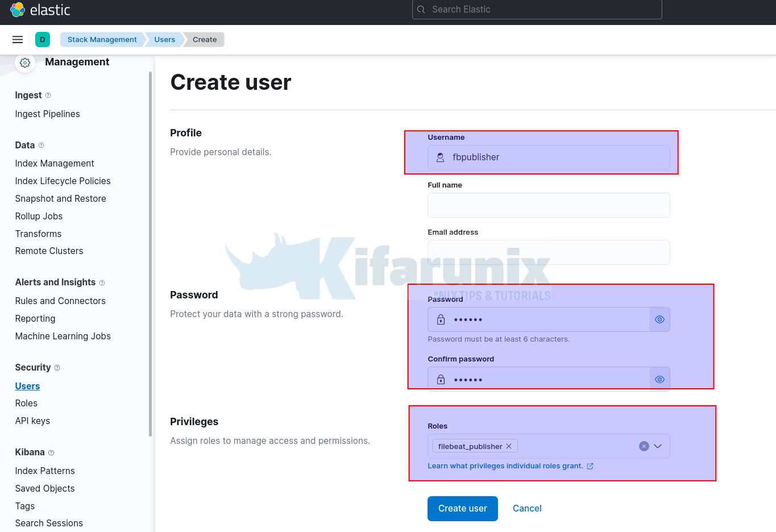Click the Full name input field
The width and height of the screenshot is (776, 532).
548,205
